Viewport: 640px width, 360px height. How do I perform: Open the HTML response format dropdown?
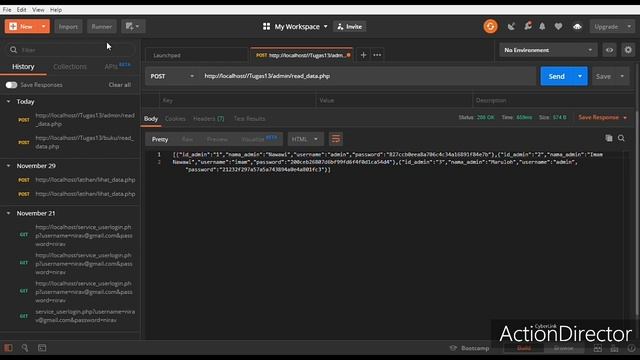[x=304, y=139]
